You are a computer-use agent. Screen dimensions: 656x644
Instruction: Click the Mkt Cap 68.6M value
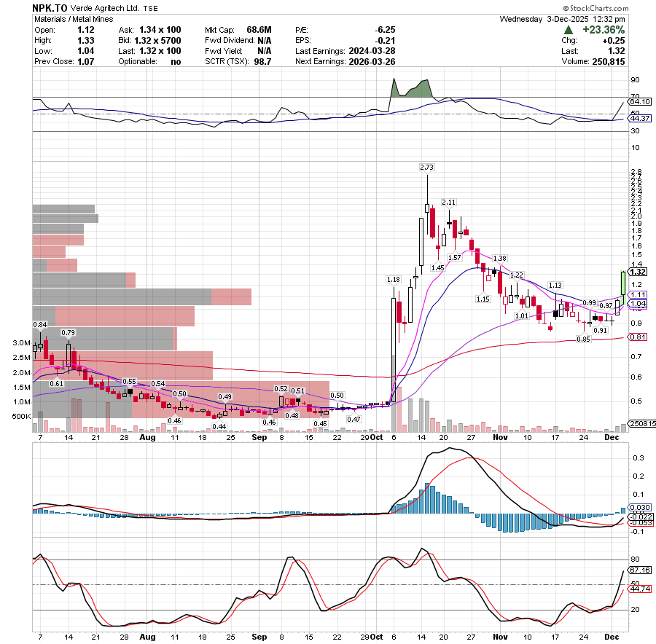[259, 30]
